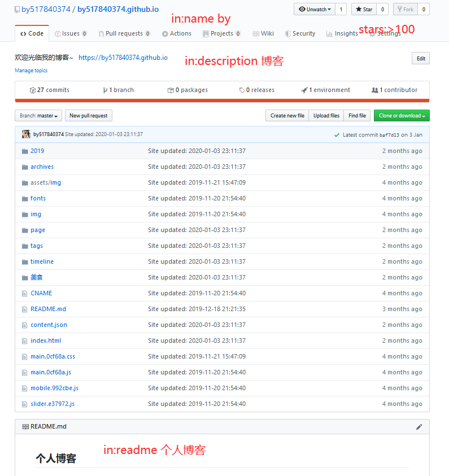Open the Security tab

click(x=300, y=33)
